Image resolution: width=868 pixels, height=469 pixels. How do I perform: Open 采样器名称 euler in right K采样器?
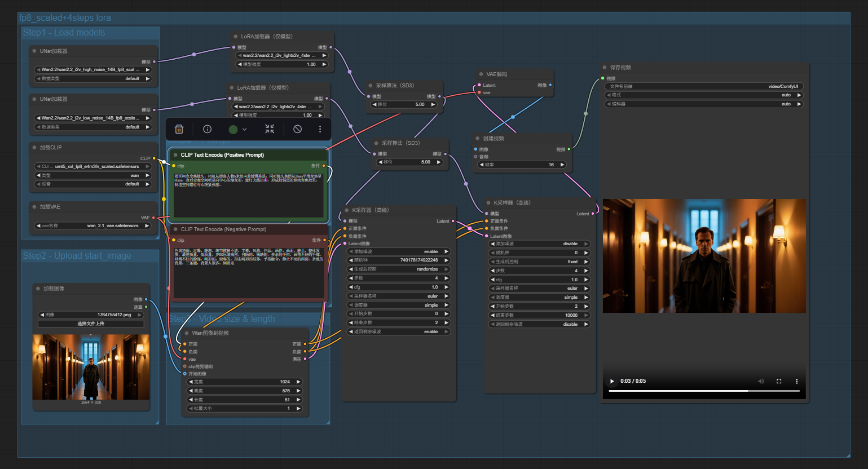[539, 288]
